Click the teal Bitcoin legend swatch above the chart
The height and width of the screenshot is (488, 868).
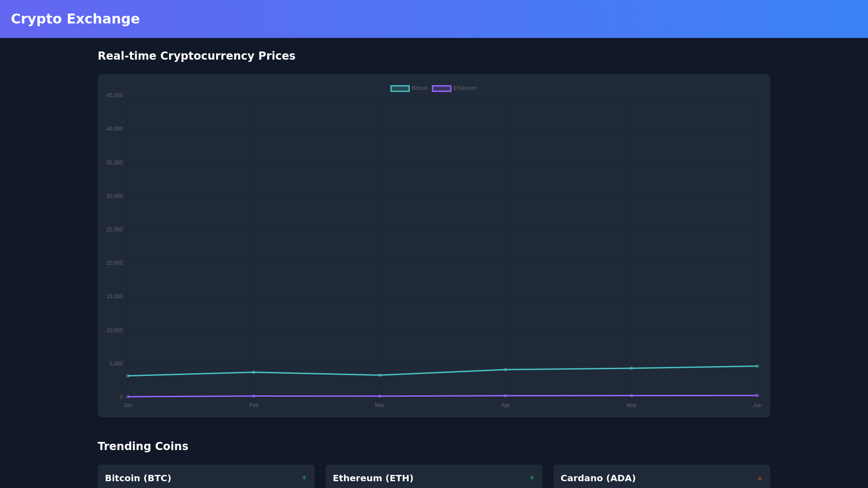400,88
